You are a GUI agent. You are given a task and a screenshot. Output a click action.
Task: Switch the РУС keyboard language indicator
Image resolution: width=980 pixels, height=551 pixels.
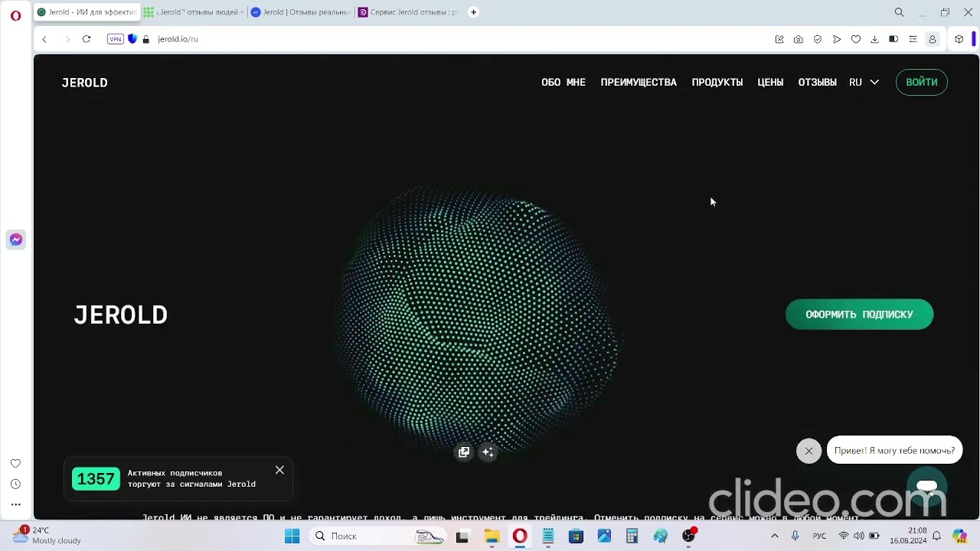tap(819, 536)
